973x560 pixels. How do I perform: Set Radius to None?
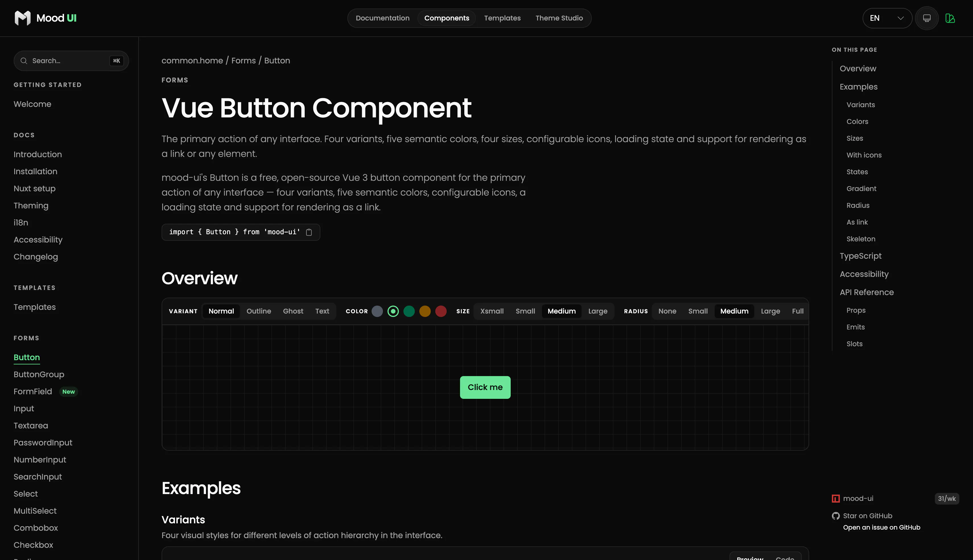tap(667, 311)
